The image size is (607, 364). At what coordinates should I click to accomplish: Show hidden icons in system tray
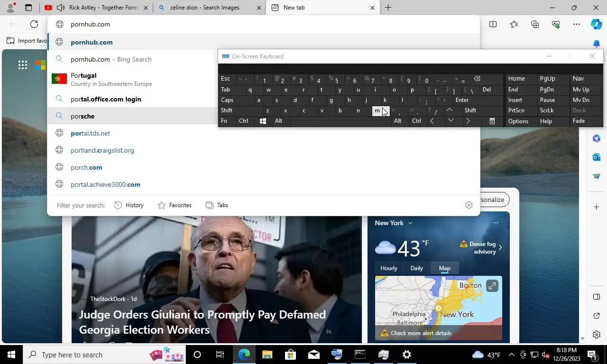pyautogui.click(x=511, y=355)
